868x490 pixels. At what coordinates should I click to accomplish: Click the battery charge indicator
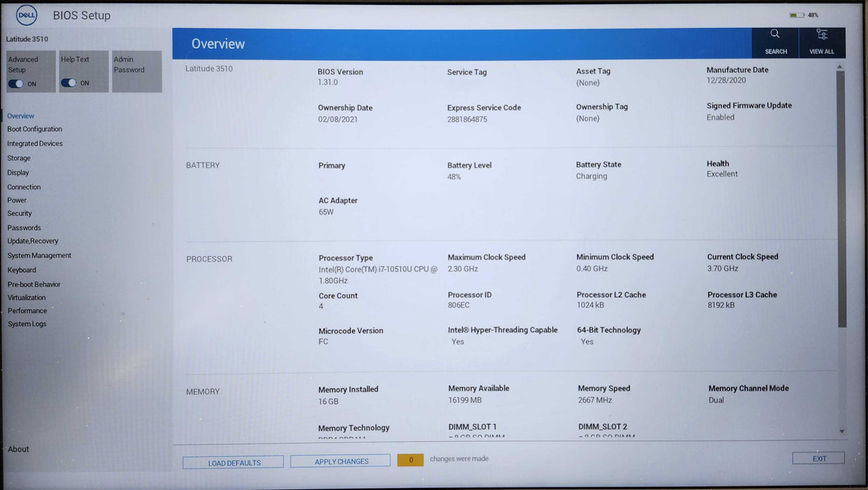click(x=798, y=14)
